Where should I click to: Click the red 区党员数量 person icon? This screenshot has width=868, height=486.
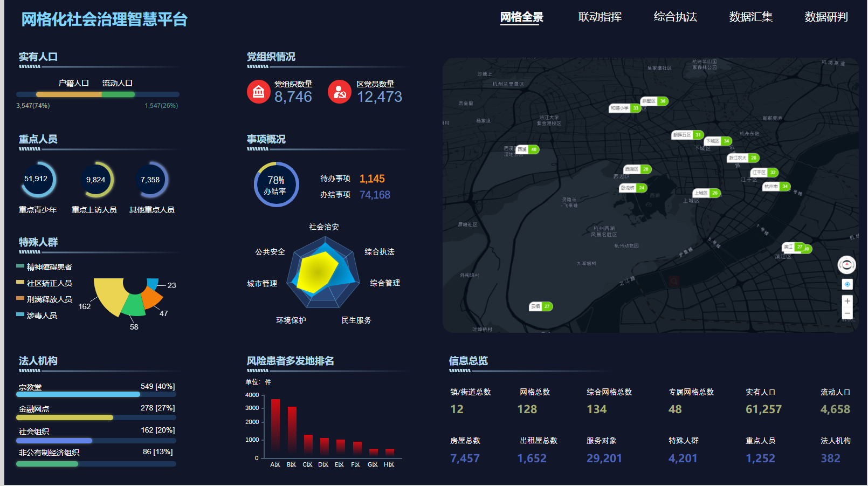(x=340, y=92)
